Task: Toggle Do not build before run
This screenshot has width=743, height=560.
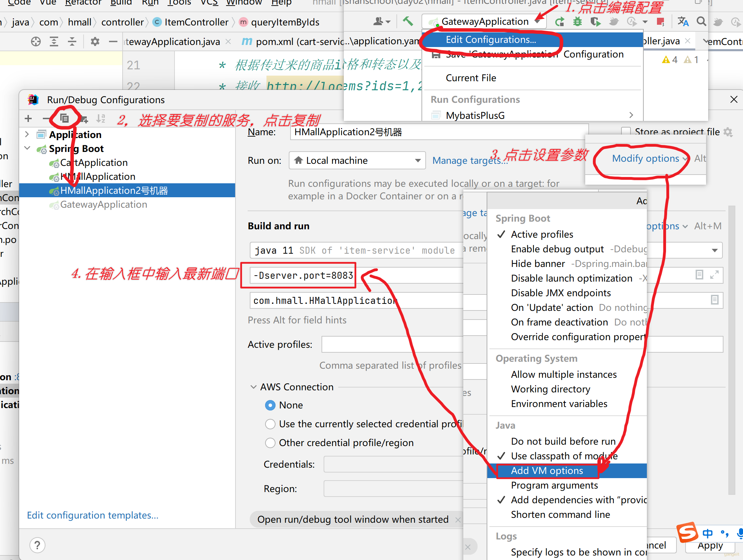Action: [x=567, y=441]
